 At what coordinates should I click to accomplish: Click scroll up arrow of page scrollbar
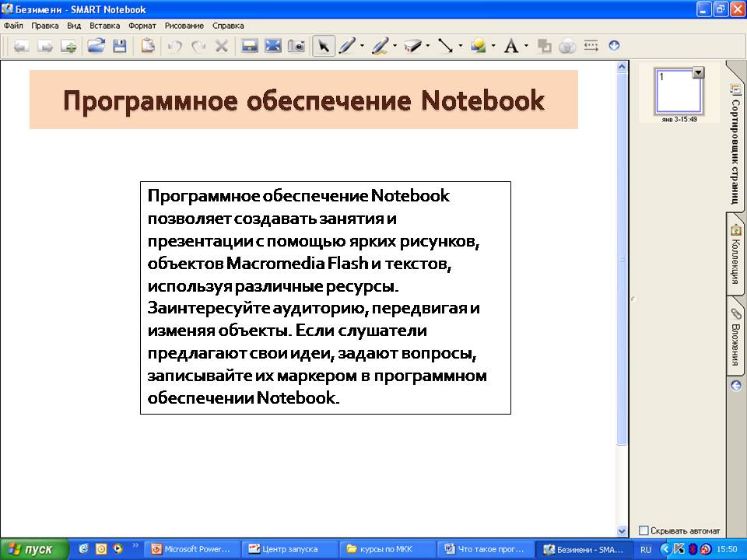622,67
